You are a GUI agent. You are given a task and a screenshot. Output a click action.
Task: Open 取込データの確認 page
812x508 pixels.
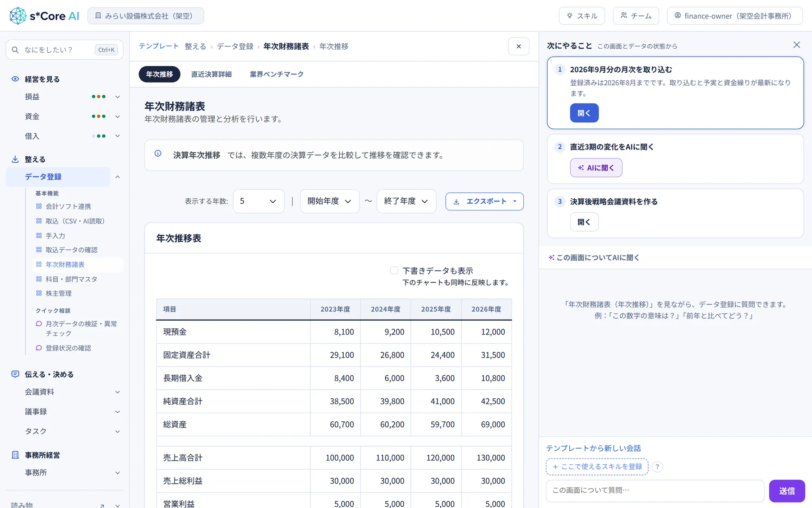point(71,250)
